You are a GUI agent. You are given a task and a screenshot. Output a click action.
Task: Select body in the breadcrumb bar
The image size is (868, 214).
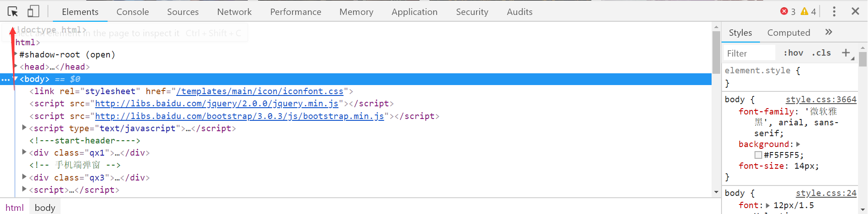click(45, 208)
